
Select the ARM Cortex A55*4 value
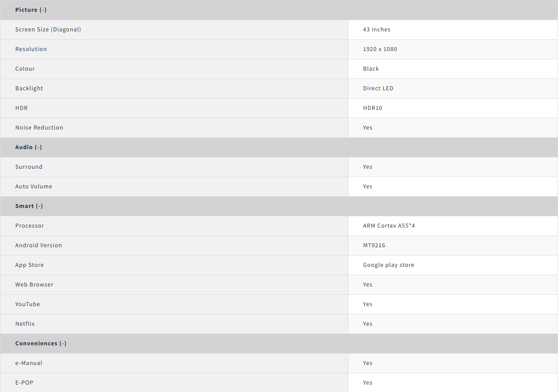389,225
